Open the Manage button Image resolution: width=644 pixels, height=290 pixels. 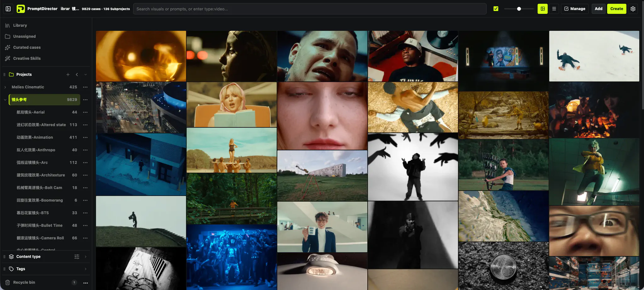pos(575,9)
